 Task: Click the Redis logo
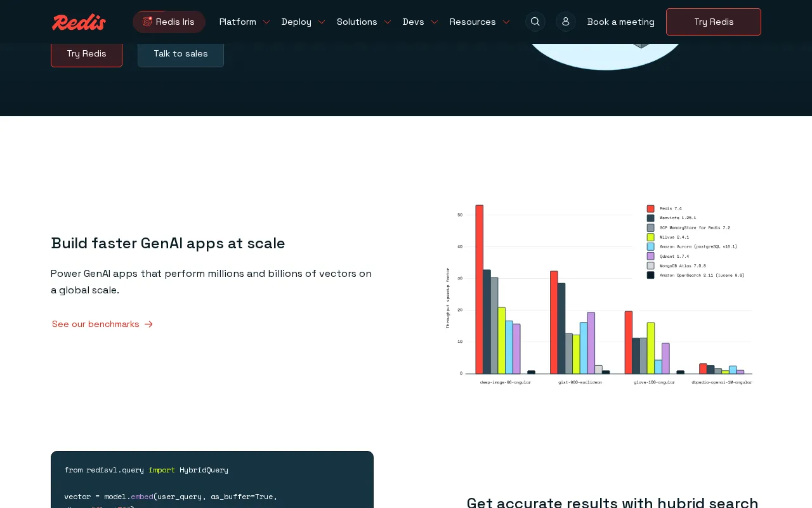pyautogui.click(x=79, y=22)
